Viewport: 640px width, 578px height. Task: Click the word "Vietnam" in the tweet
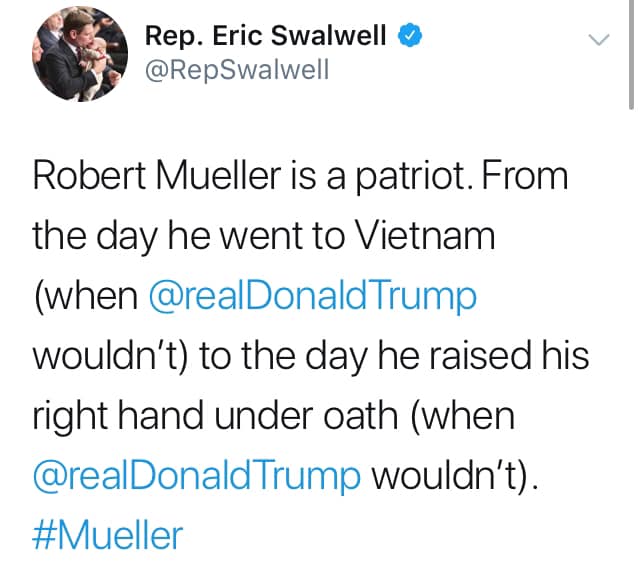coord(425,236)
